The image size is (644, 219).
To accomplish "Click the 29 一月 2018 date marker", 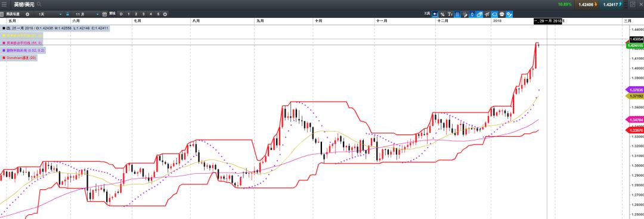I will (548, 21).
